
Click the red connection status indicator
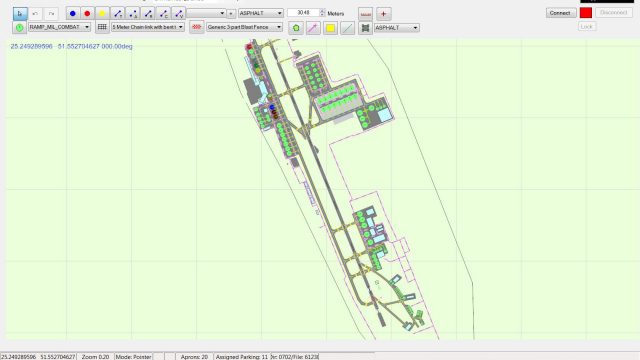tap(586, 13)
